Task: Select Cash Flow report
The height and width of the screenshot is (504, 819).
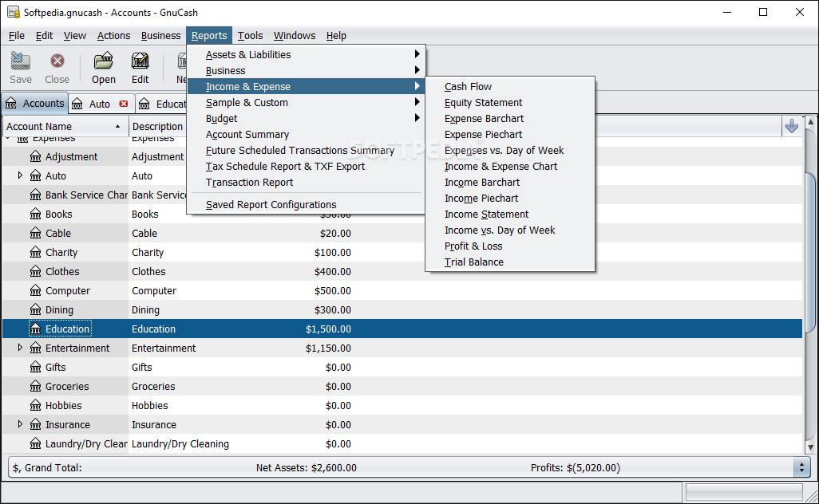Action: pyautogui.click(x=510, y=87)
